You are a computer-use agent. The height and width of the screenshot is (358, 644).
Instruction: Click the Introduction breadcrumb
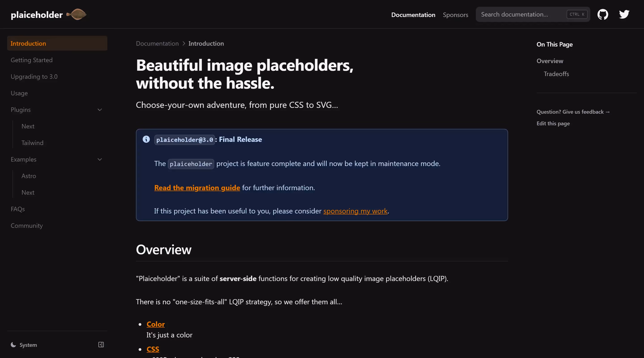click(206, 44)
